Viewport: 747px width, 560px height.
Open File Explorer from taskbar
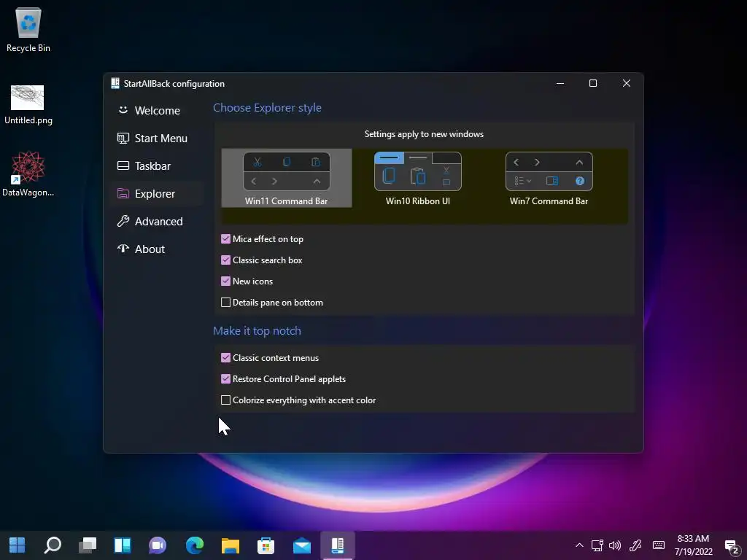click(230, 545)
